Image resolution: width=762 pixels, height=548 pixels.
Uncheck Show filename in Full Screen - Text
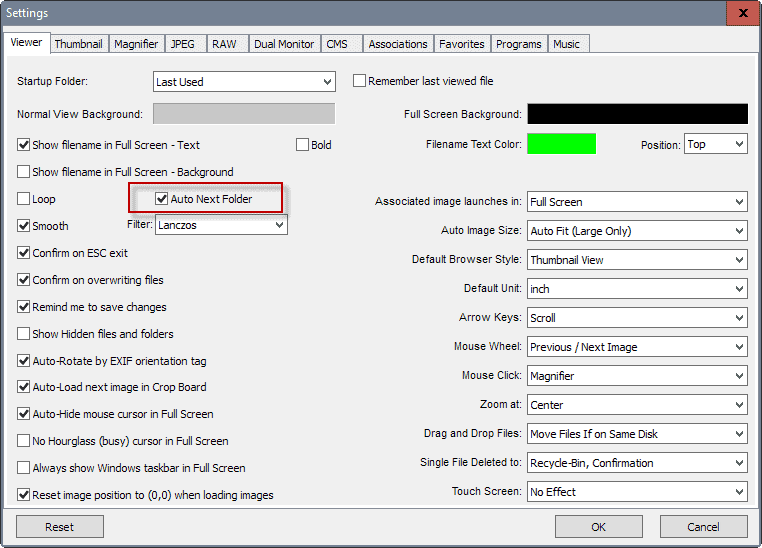tap(23, 145)
